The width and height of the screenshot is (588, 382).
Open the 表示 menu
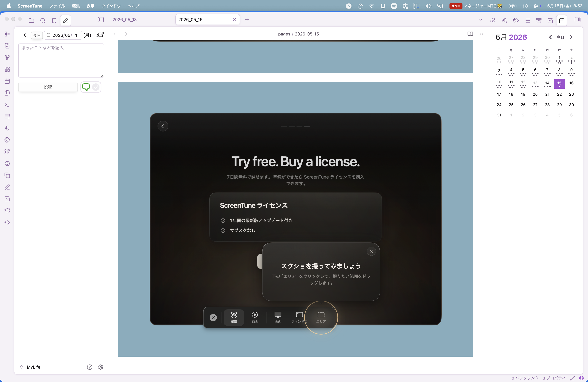(x=90, y=6)
